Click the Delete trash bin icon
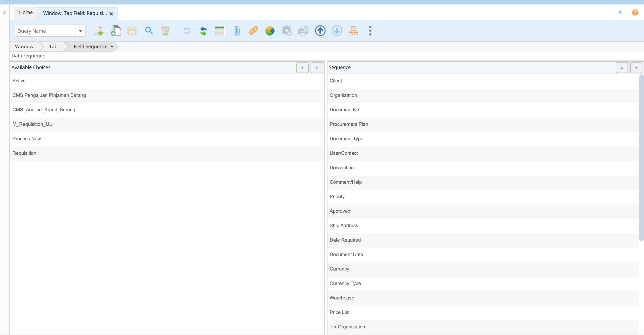Image resolution: width=644 pixels, height=335 pixels. (165, 31)
